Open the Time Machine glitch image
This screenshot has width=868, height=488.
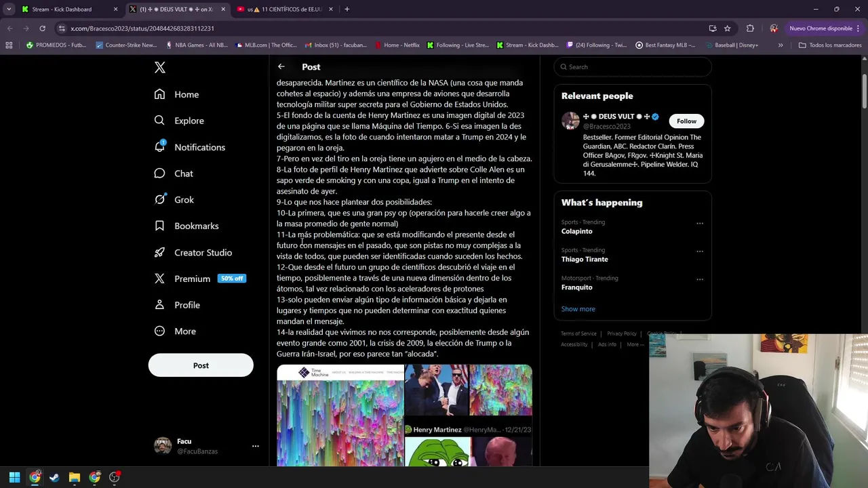pyautogui.click(x=340, y=415)
